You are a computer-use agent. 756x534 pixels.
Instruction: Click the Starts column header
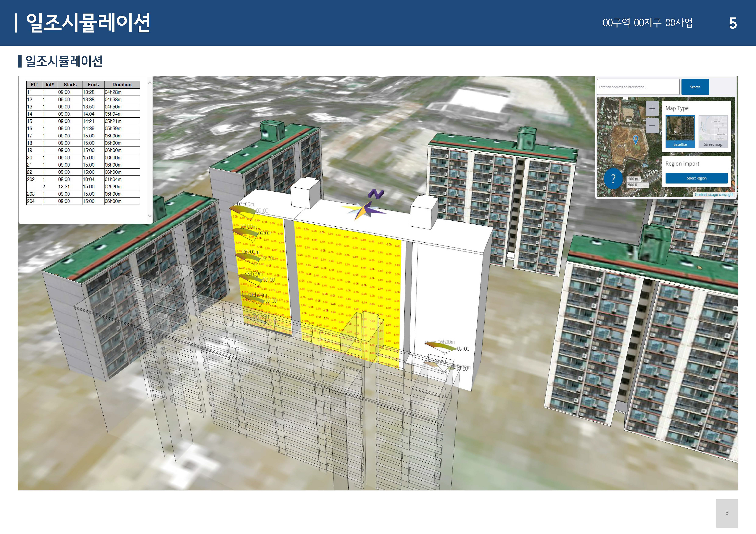70,85
